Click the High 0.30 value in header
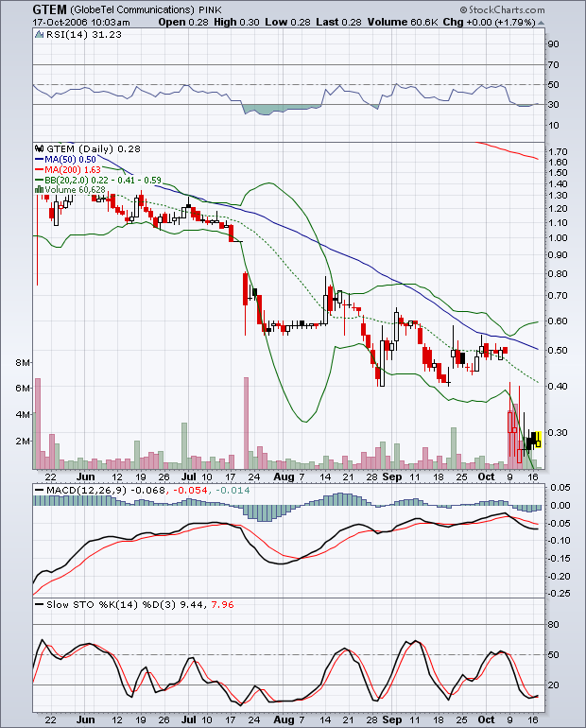This screenshot has height=728, width=586. point(236,23)
